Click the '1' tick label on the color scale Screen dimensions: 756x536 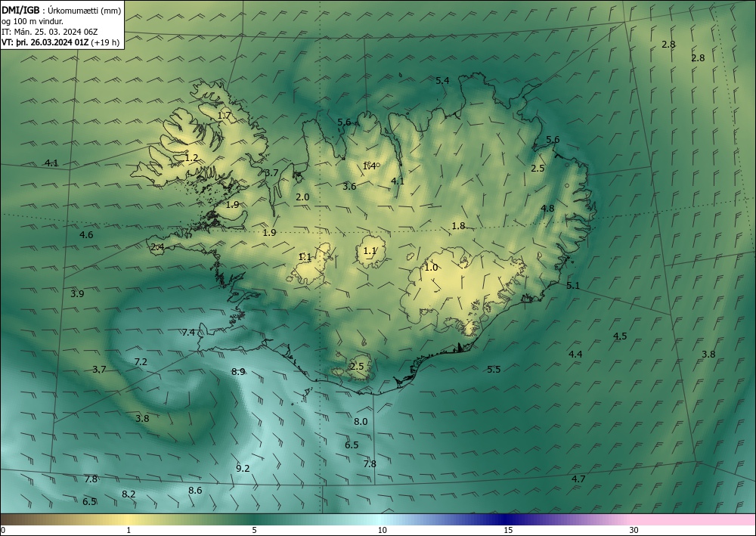click(129, 530)
